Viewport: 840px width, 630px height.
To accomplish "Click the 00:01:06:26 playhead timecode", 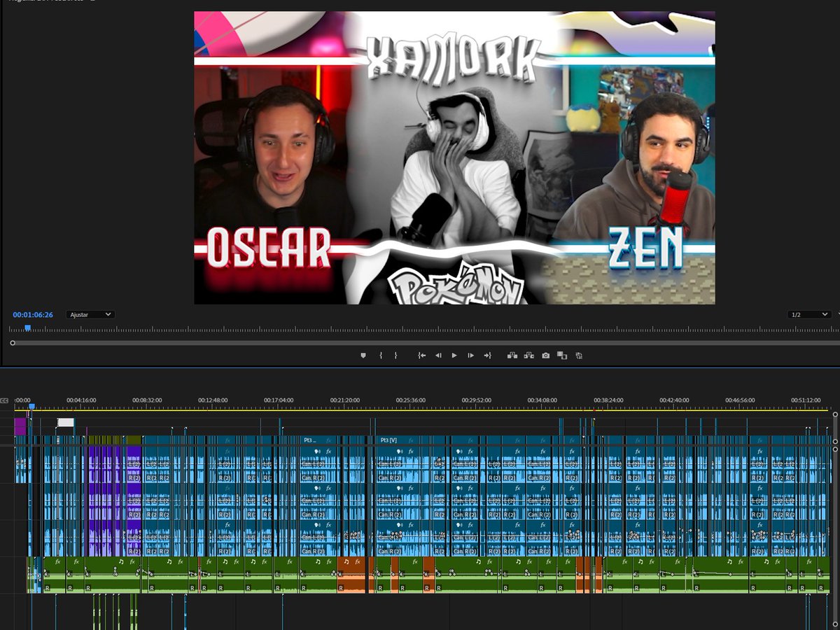I will click(x=33, y=315).
